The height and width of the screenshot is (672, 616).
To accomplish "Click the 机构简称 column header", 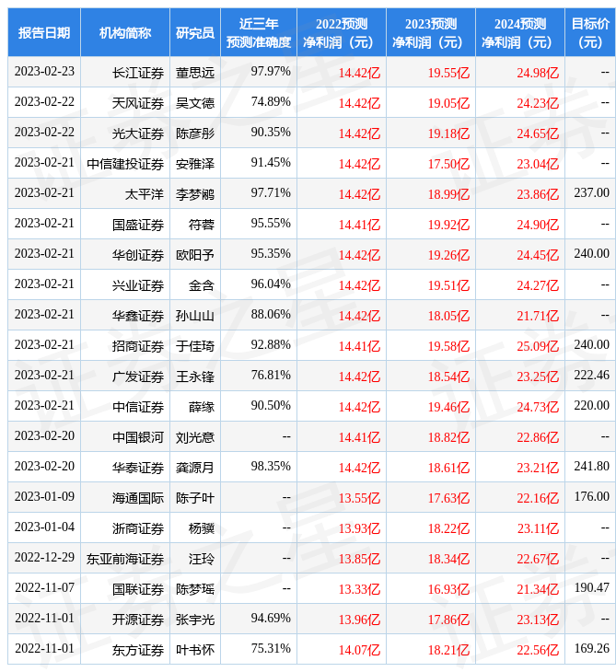I will point(125,33).
